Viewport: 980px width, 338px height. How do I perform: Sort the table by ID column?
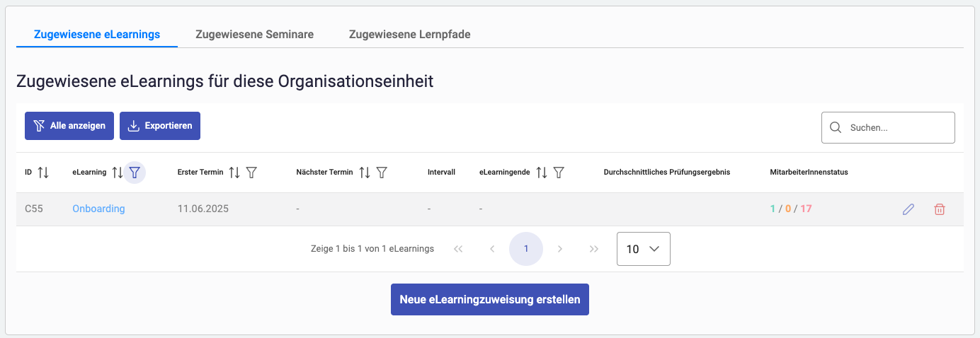[x=43, y=173]
